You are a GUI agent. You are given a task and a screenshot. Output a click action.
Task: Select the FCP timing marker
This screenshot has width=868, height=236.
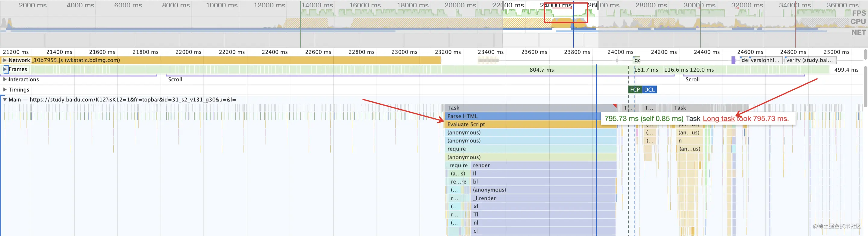pos(635,89)
